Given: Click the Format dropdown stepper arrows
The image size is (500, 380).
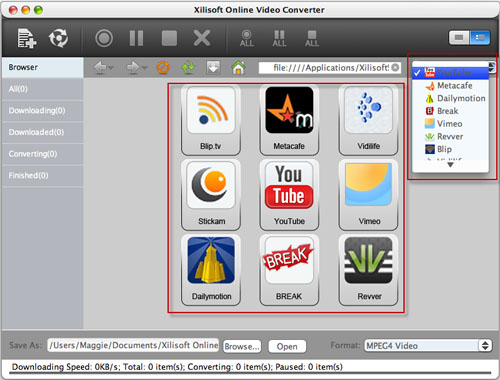Looking at the screenshot, I should pos(485,346).
